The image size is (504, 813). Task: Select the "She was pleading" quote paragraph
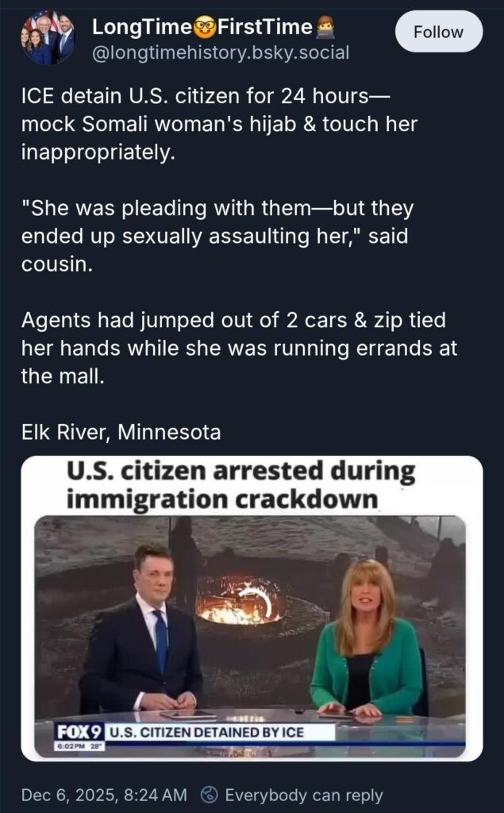click(x=217, y=237)
